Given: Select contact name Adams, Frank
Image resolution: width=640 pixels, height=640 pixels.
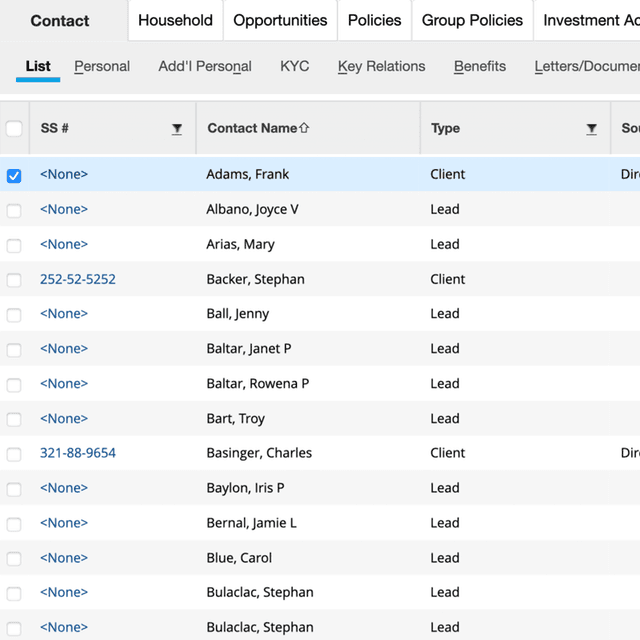Looking at the screenshot, I should point(247,174).
